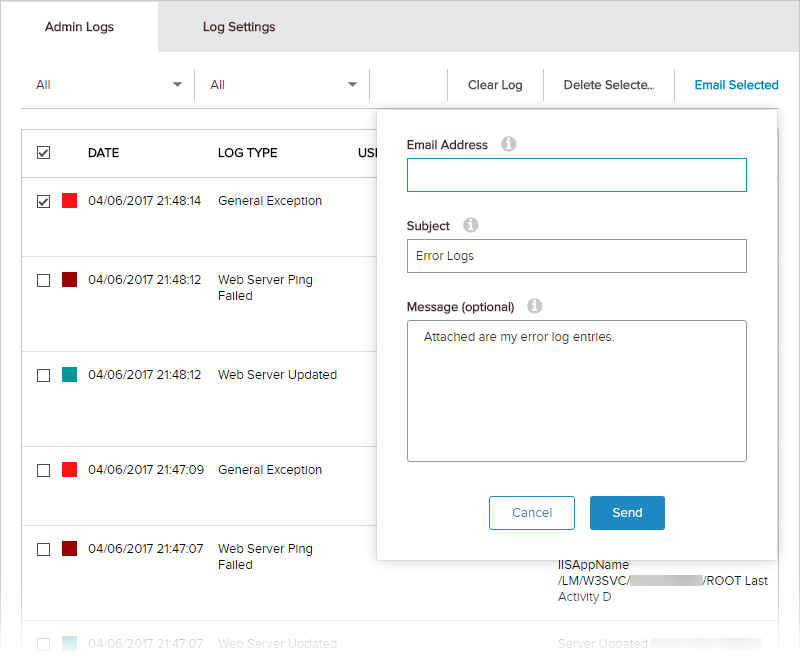
Task: Open Subject field info icon
Action: click(470, 225)
